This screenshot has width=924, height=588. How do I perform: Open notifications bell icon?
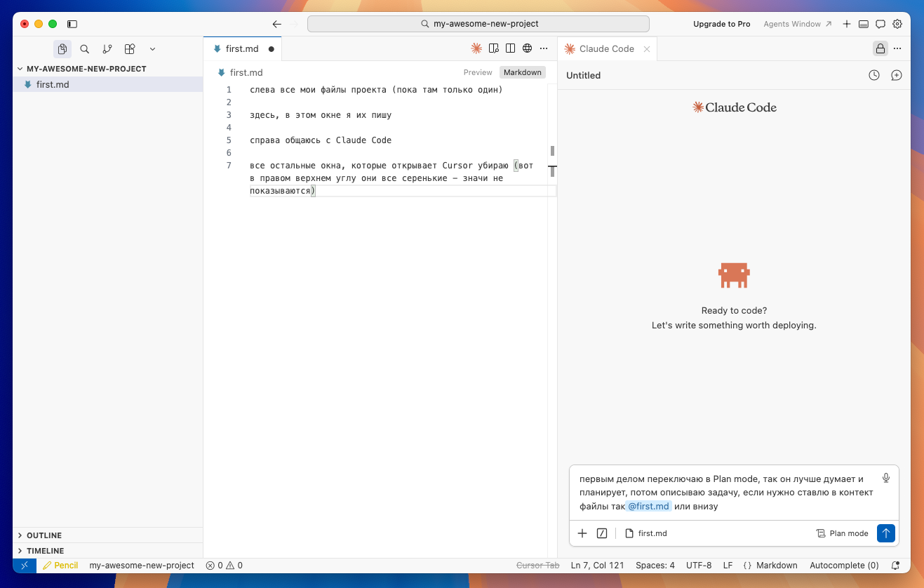click(x=895, y=566)
